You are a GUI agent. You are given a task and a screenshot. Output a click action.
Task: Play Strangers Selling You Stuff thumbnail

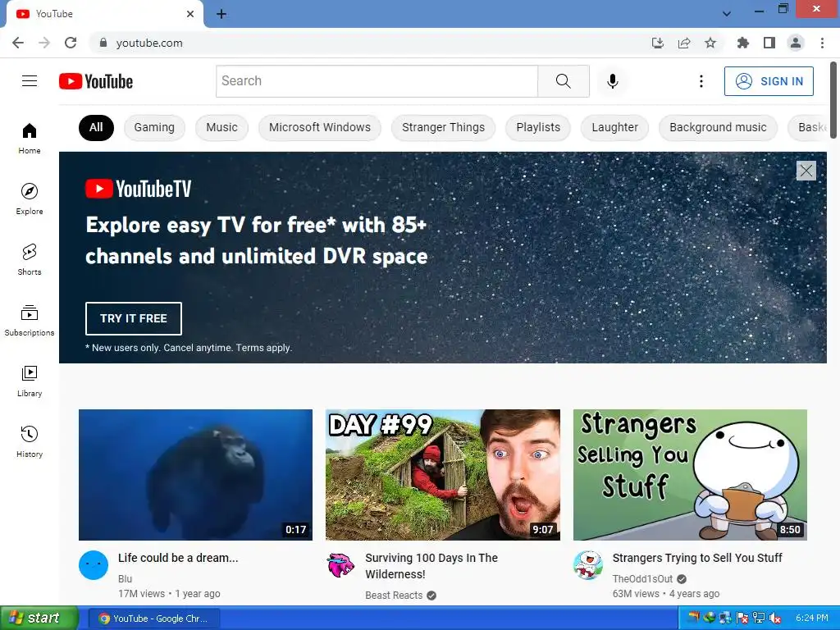tap(690, 475)
